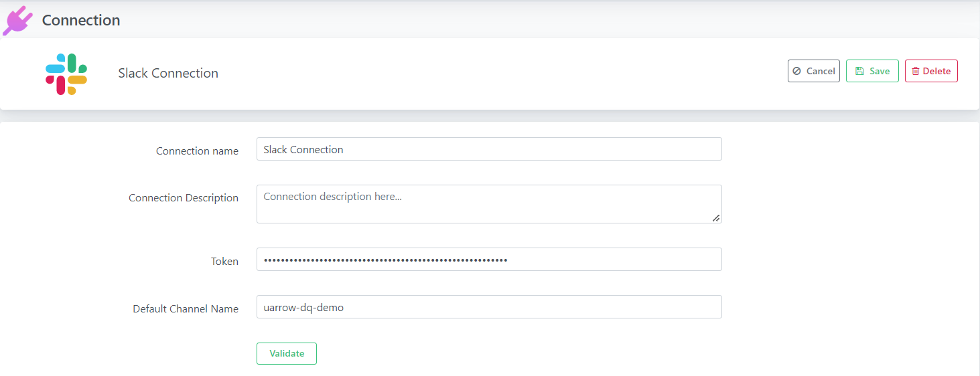
Task: Click the masked Token field
Action: coord(489,260)
